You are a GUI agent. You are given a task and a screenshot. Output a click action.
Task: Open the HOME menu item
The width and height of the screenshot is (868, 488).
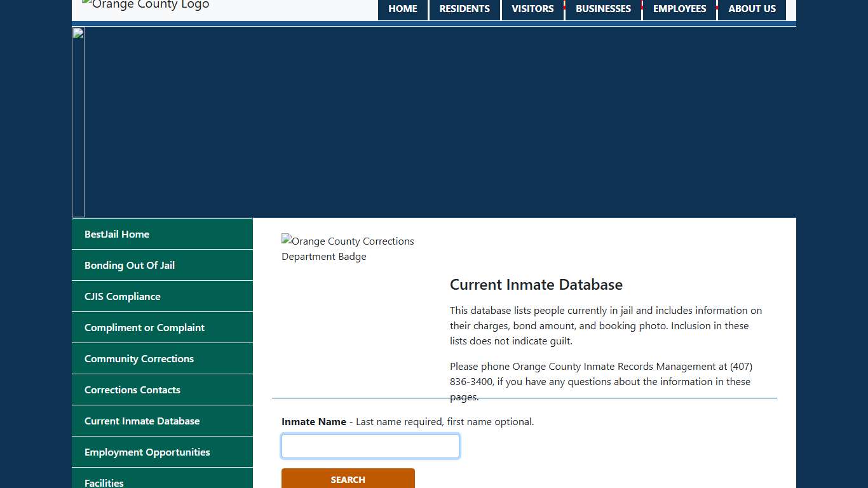tap(403, 10)
